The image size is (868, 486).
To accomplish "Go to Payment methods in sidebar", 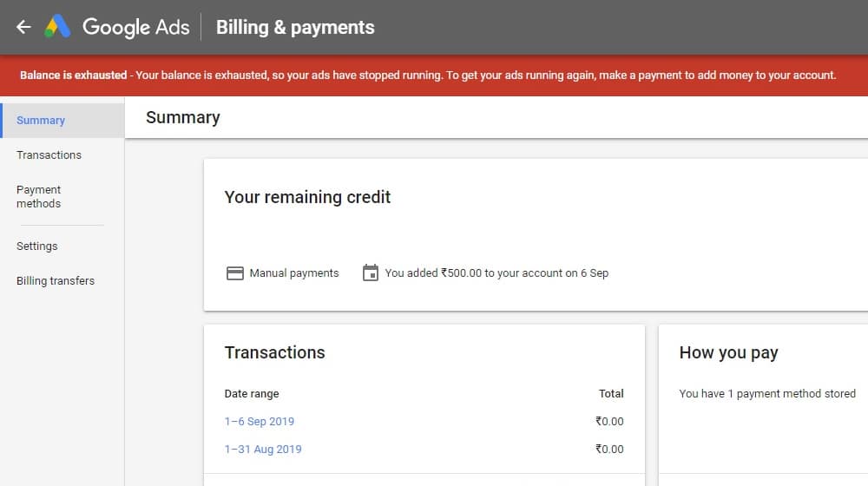I will coord(39,196).
